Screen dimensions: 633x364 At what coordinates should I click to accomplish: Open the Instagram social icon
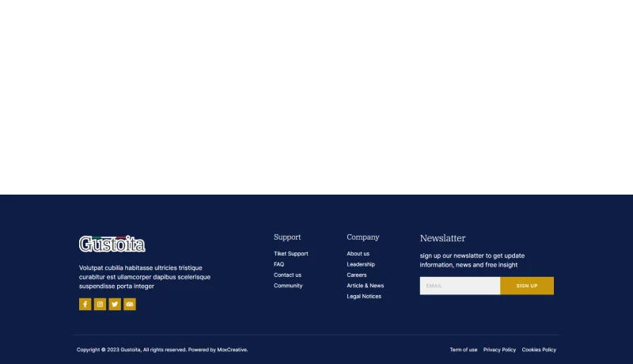[100, 304]
